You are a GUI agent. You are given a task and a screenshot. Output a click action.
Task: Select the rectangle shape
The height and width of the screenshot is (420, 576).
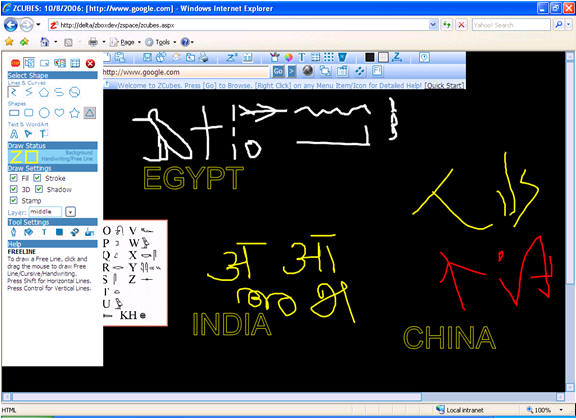point(14,112)
